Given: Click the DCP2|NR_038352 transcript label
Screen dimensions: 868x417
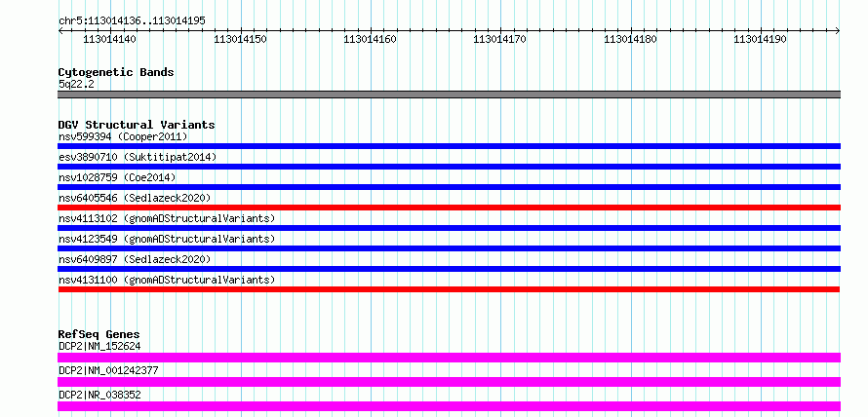Looking at the screenshot, I should click(99, 395).
